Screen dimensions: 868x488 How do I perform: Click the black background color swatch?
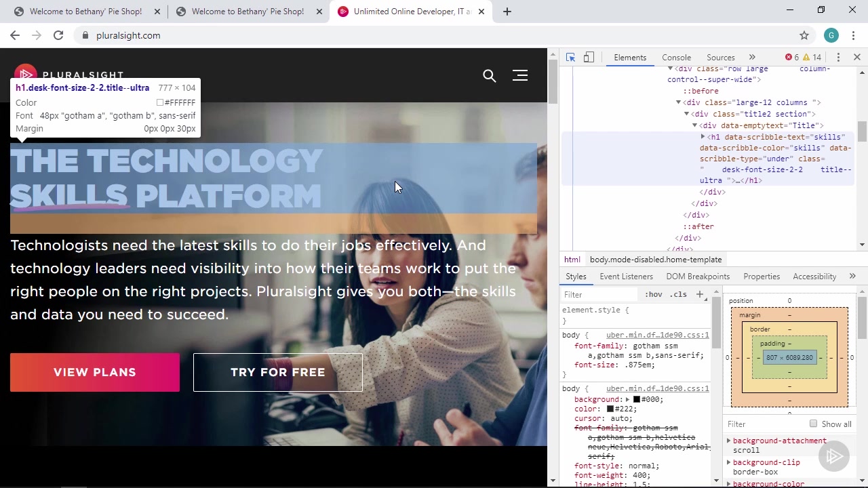click(x=636, y=400)
